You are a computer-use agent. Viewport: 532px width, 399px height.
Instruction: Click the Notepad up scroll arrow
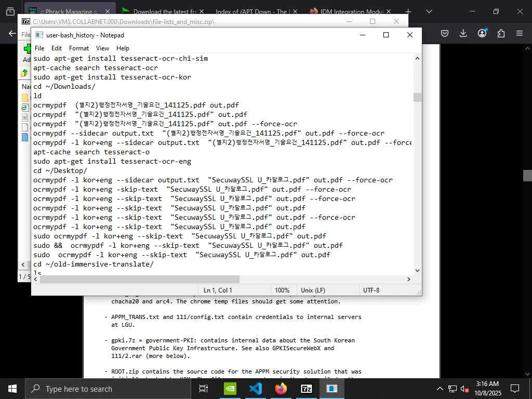point(417,58)
